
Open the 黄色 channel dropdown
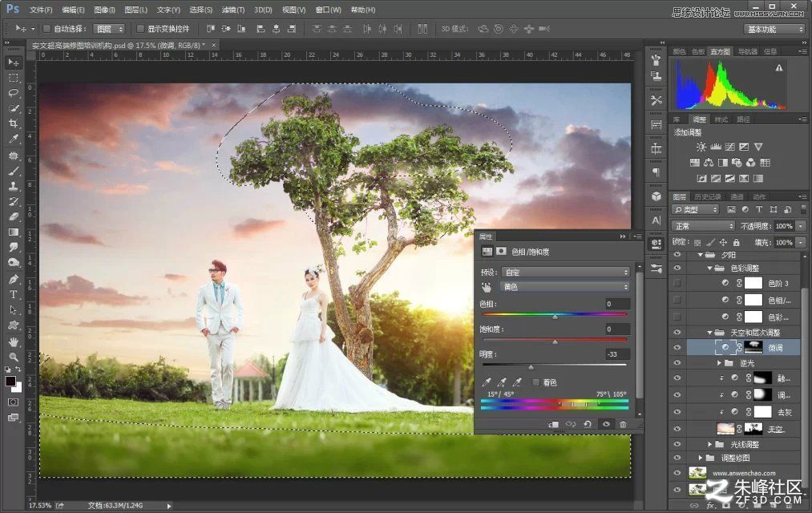point(565,287)
